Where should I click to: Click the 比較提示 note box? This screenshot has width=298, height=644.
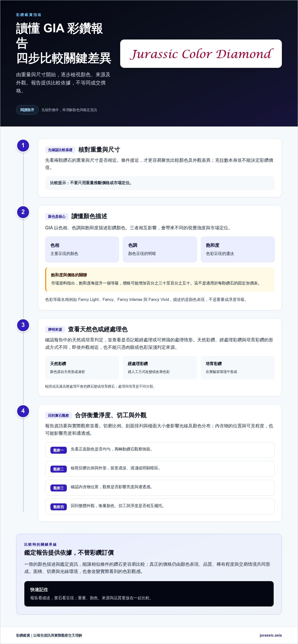coord(160,183)
